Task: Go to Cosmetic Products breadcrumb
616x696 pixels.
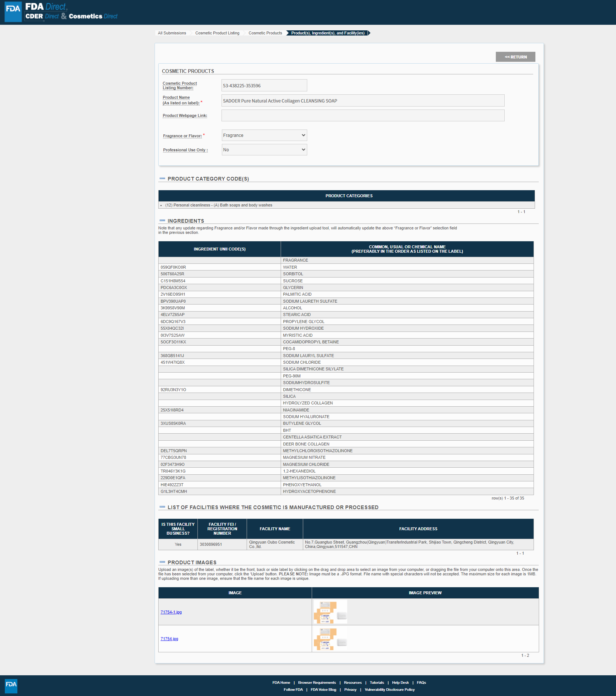Action: tap(265, 33)
